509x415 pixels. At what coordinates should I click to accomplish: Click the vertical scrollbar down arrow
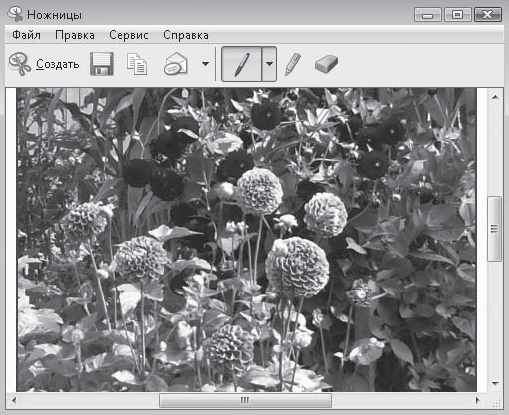point(495,384)
